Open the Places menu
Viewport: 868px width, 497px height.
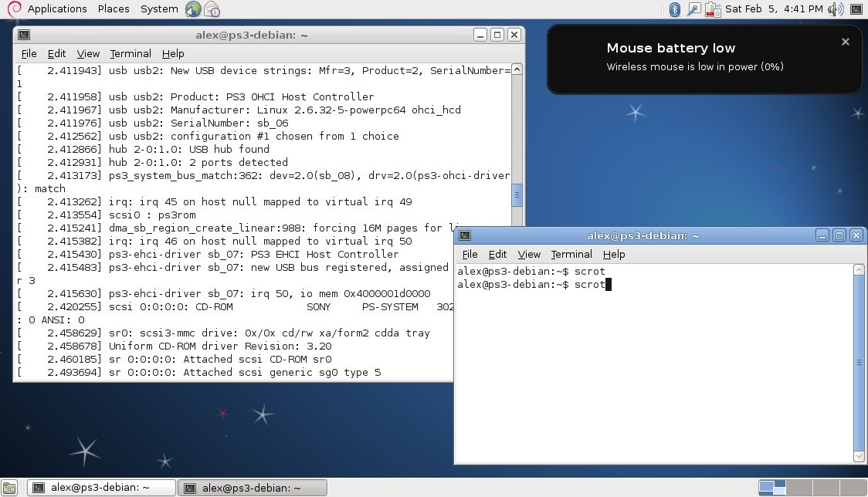click(x=114, y=8)
